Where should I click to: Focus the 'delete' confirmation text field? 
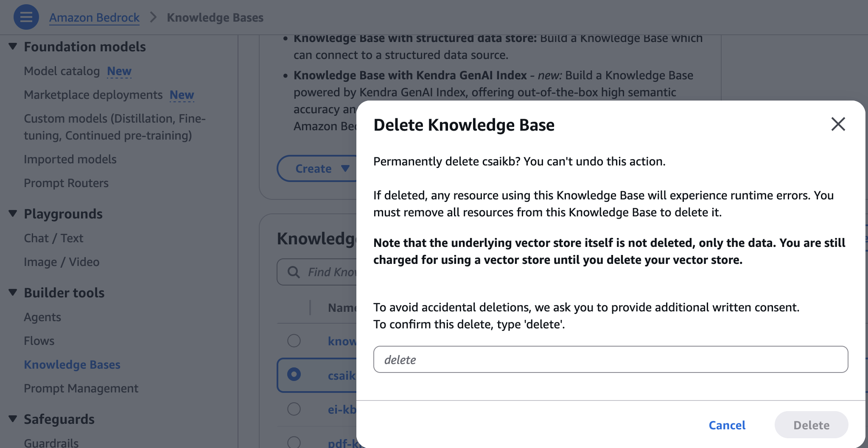(610, 359)
